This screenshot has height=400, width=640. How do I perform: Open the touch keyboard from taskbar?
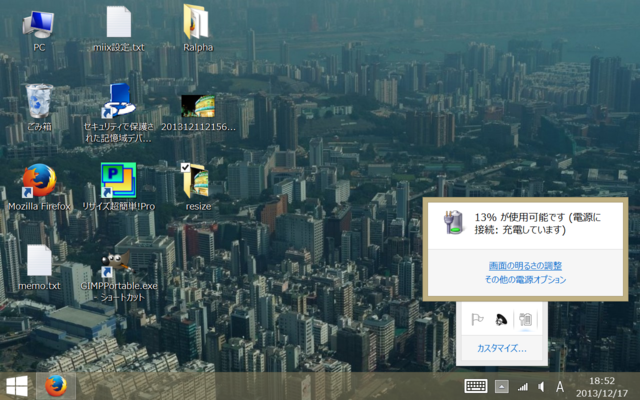tap(476, 386)
